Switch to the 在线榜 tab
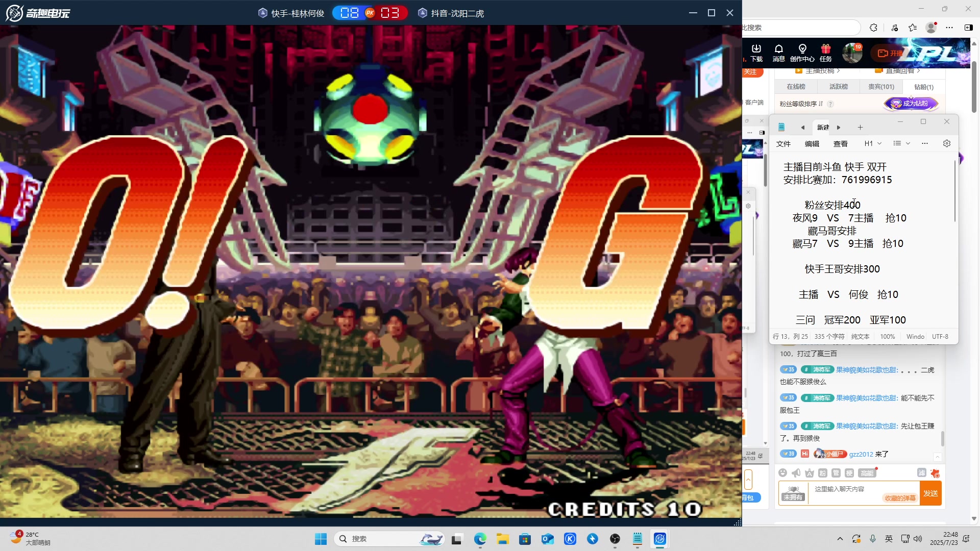The width and height of the screenshot is (980, 551). point(796,87)
